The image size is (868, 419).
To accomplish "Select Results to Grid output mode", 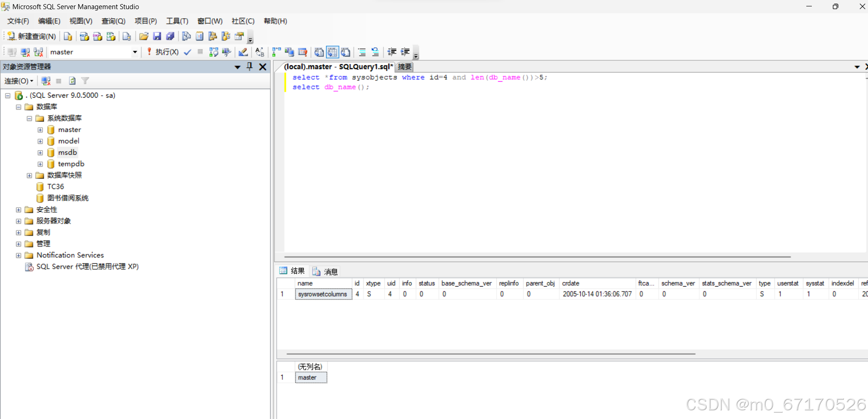I will pos(332,52).
